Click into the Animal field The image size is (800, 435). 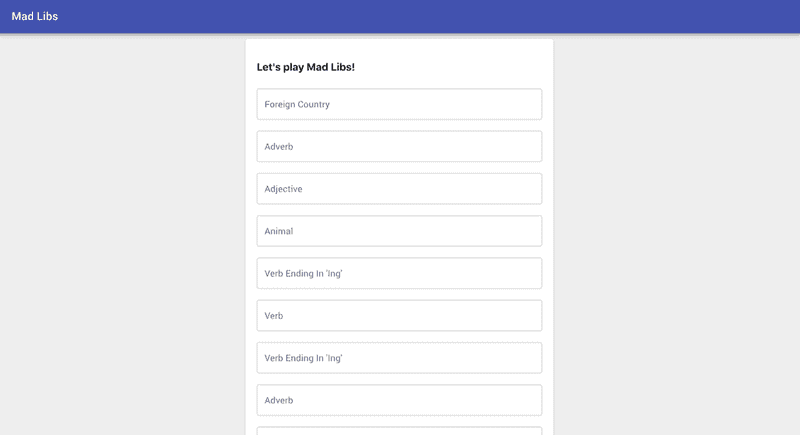[399, 231]
